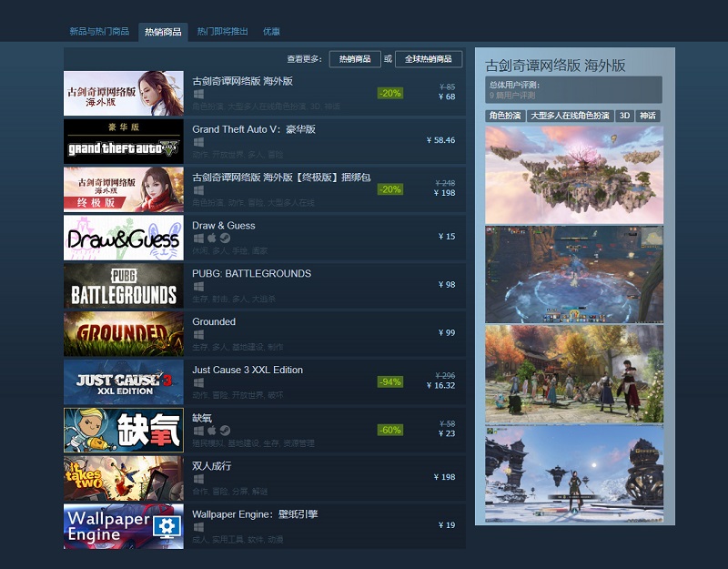Click the -60% discount badge
The width and height of the screenshot is (728, 569).
pos(390,430)
